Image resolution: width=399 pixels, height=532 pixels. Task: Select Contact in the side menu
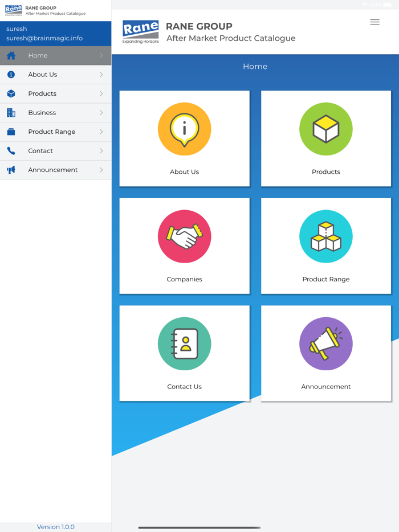pos(56,151)
